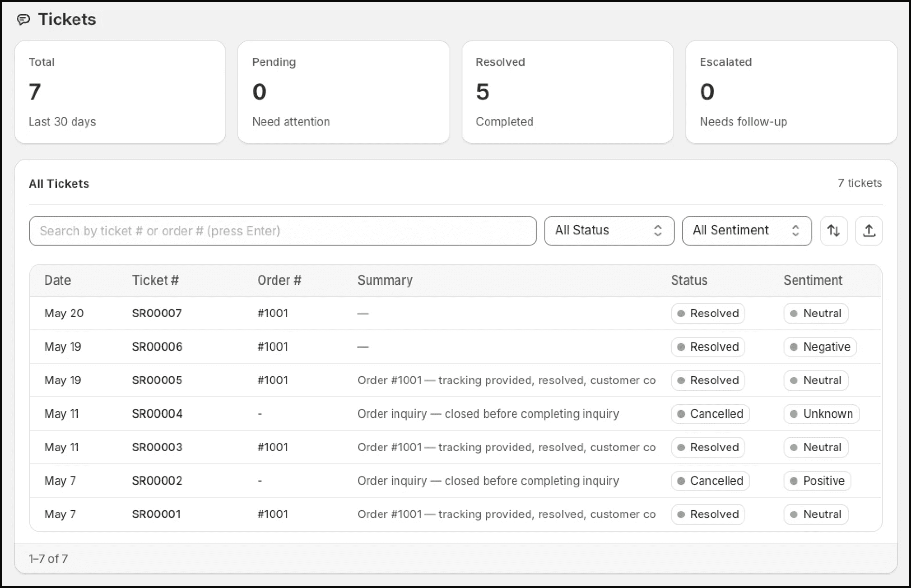
Task: Click the Unknown sentiment badge
Action: pos(822,414)
